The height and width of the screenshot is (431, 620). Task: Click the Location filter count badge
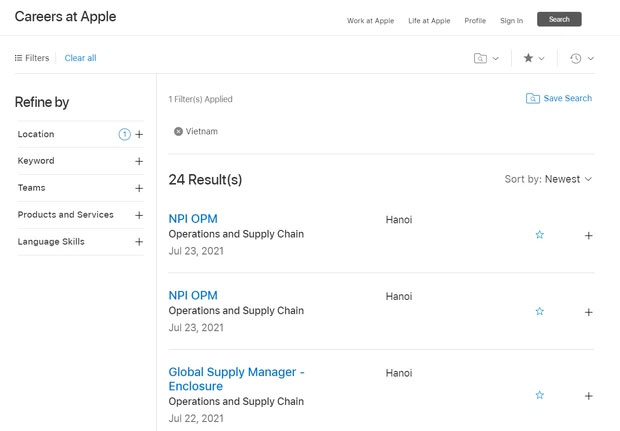[x=124, y=134]
